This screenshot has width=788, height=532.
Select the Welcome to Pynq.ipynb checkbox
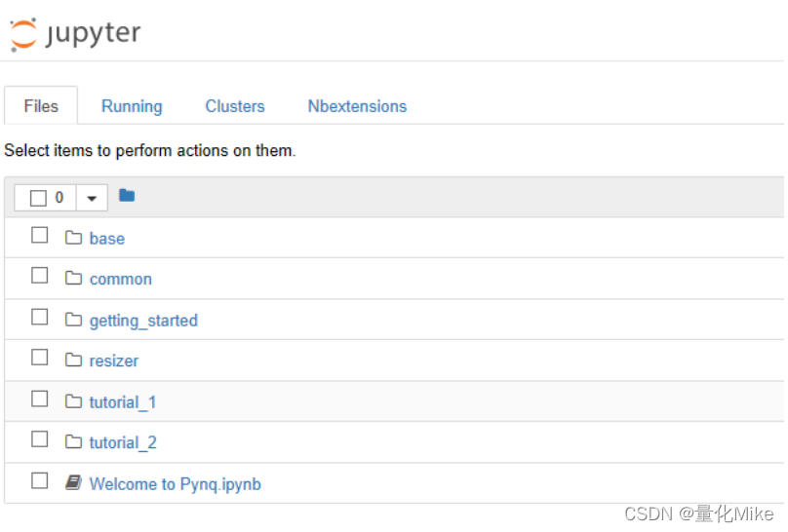(40, 481)
